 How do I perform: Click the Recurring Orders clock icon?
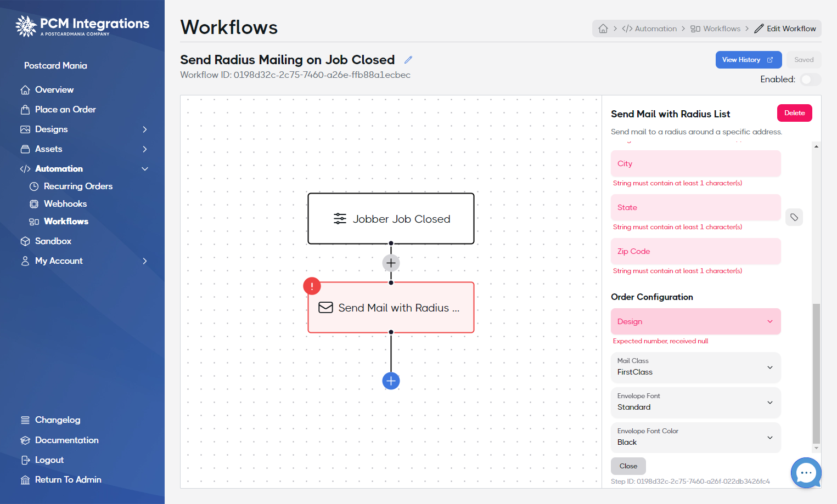34,186
